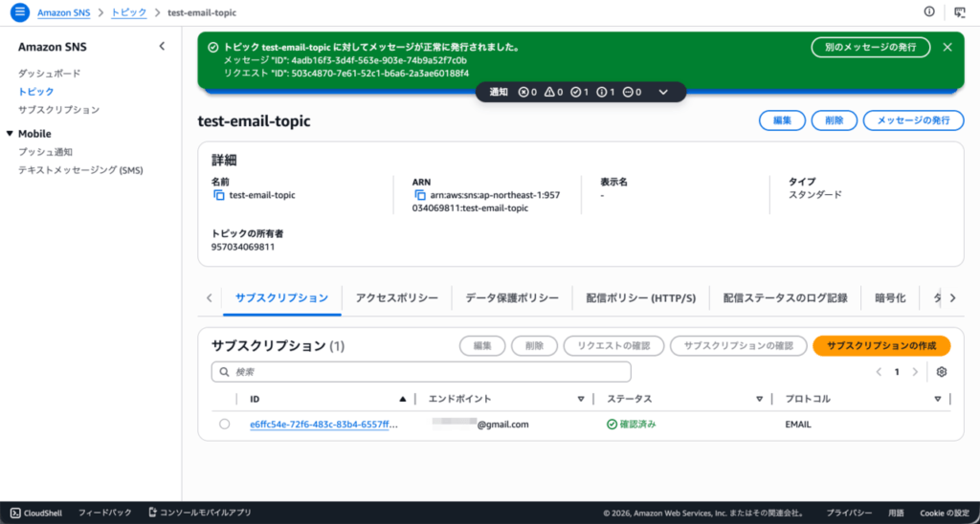Go to next page of subscriptions

click(x=915, y=372)
